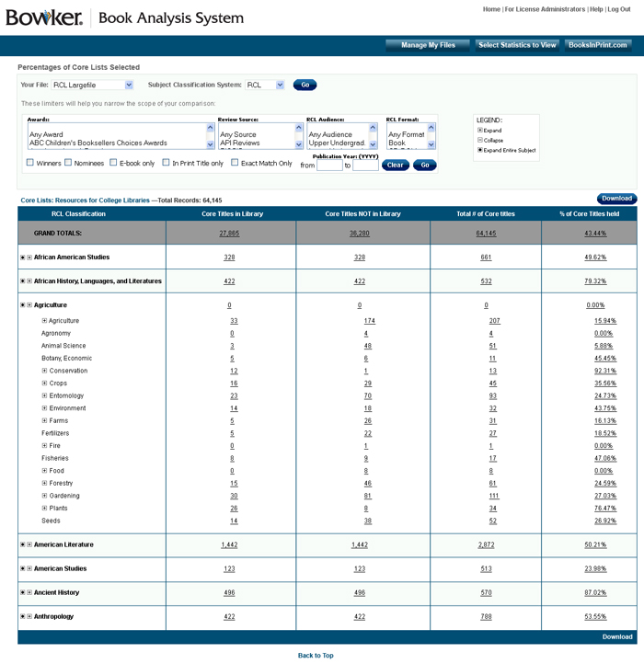Go to BooksInPrint.com tab
Viewport: 644px width, 664px height.
(598, 45)
